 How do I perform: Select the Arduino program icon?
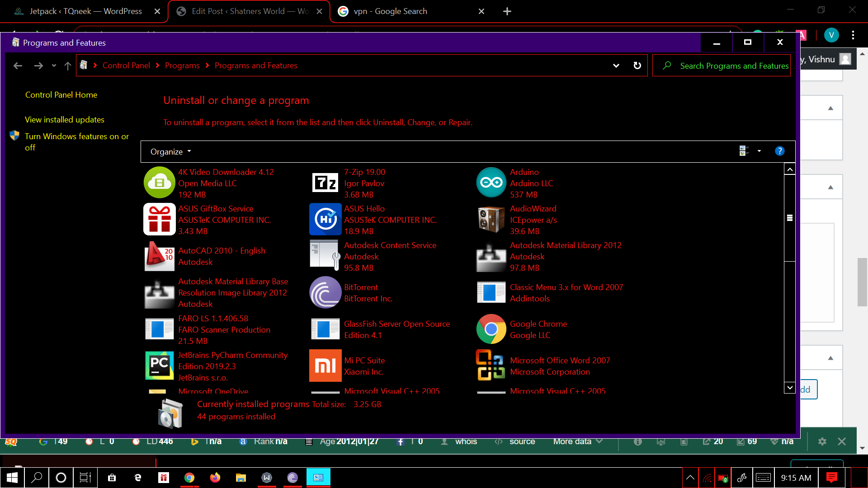[491, 183]
